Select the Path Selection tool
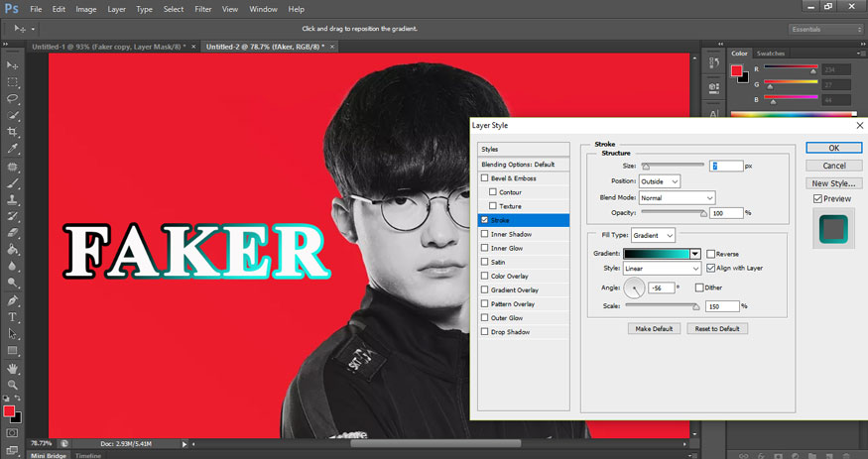Image resolution: width=868 pixels, height=459 pixels. pos(12,334)
